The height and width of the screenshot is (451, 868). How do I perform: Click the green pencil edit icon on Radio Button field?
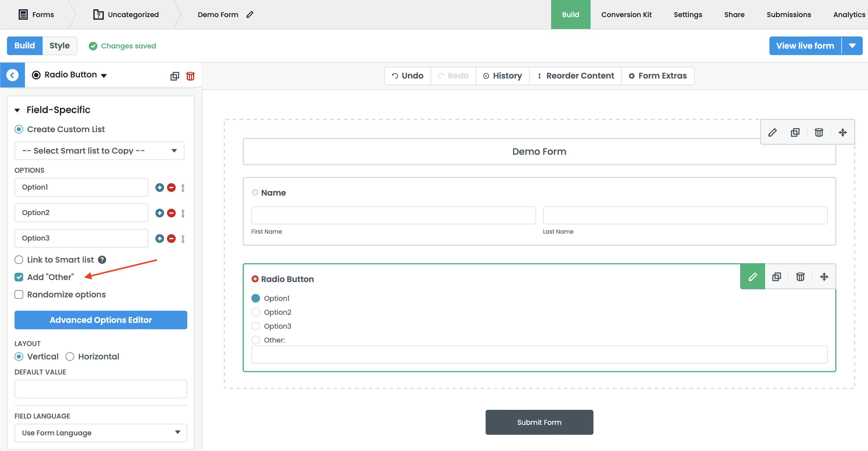click(x=752, y=277)
